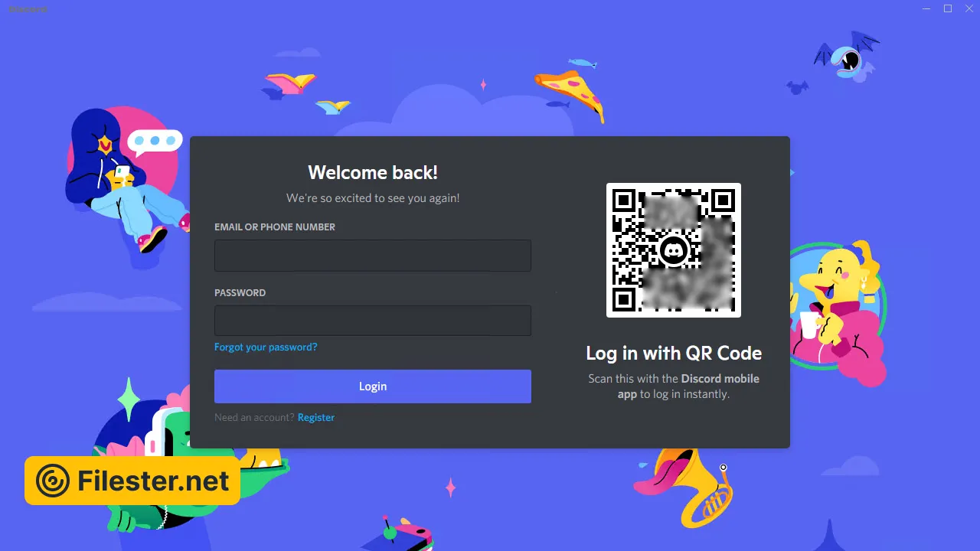This screenshot has height=551, width=980.
Task: Minimize the Discord window
Action: coord(926,8)
